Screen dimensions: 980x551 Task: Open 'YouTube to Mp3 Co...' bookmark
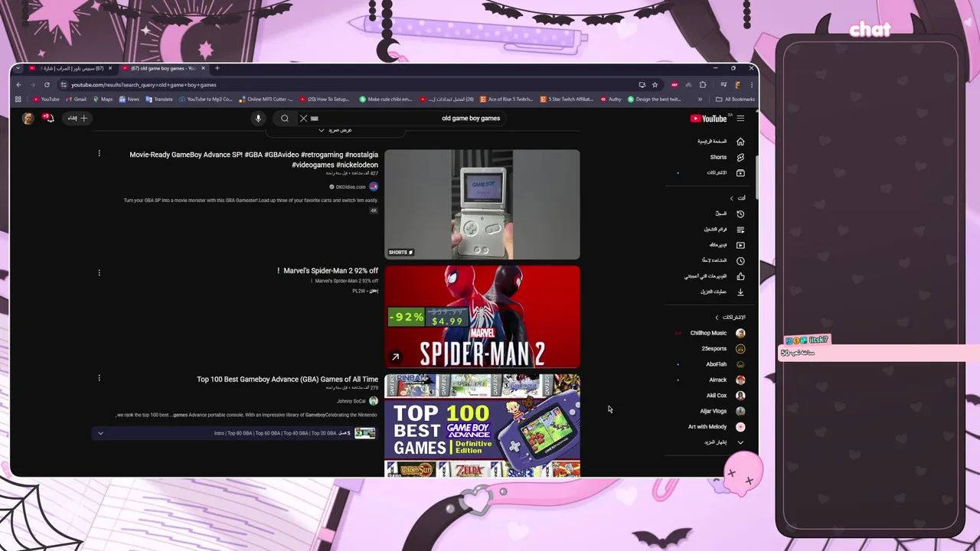point(205,99)
